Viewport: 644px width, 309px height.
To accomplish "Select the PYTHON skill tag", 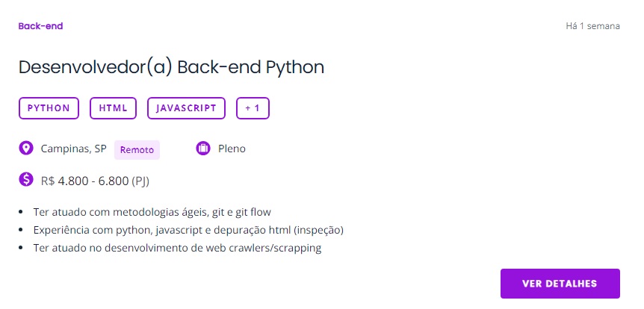I will coord(49,108).
